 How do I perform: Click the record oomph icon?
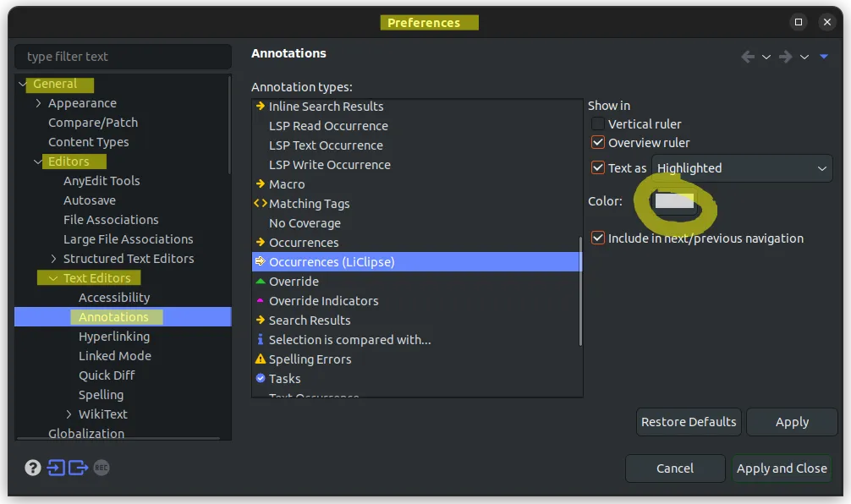[102, 468]
